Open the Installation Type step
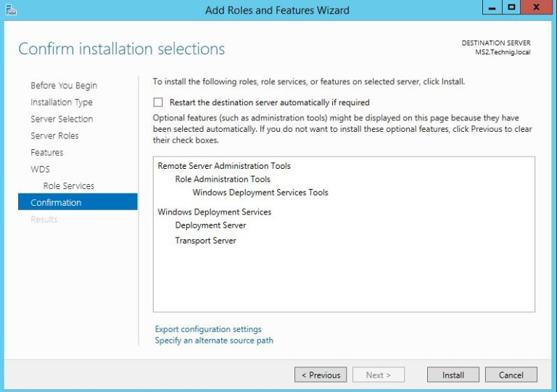 pyautogui.click(x=62, y=102)
